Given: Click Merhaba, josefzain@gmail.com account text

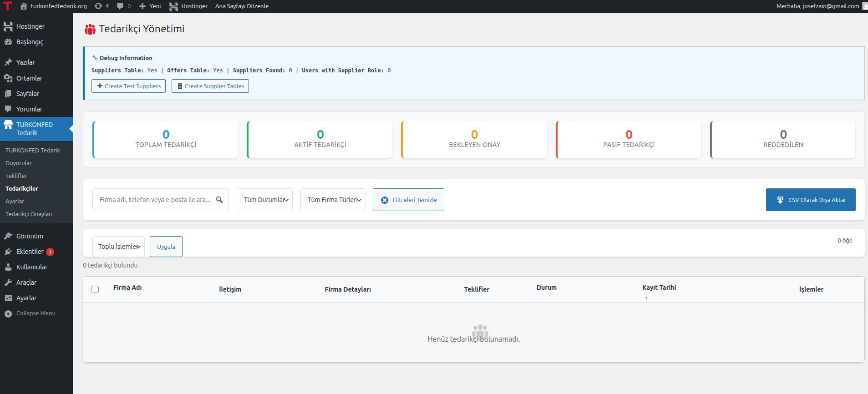Looking at the screenshot, I should (817, 6).
